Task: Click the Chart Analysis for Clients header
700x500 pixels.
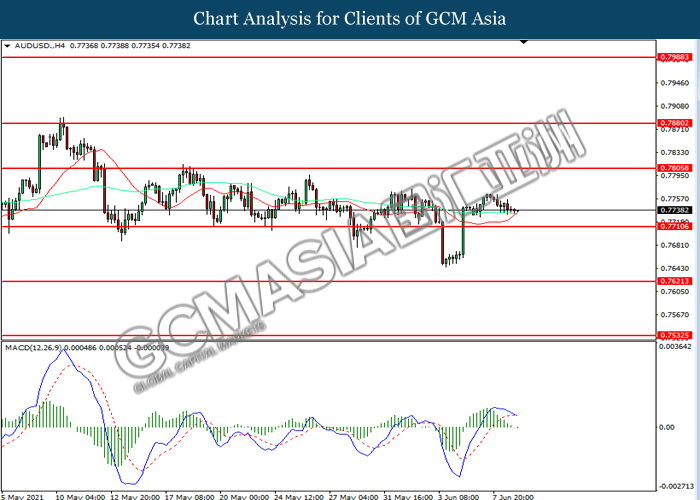Action: tap(350, 19)
